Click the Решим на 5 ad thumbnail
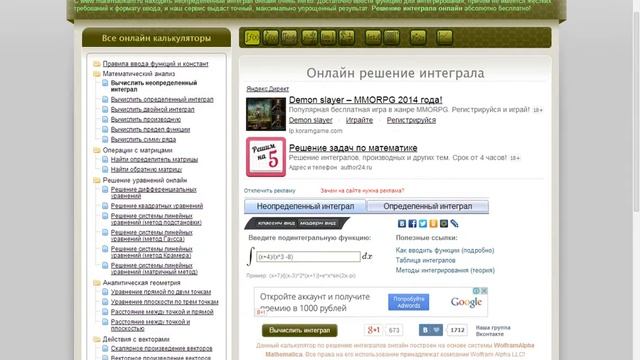The height and width of the screenshot is (360, 640). [x=266, y=157]
